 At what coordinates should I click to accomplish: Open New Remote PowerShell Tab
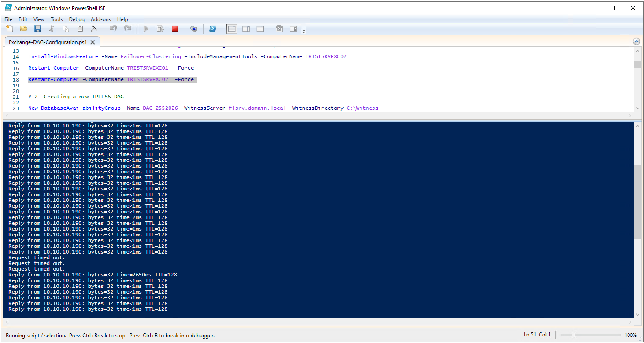point(193,29)
